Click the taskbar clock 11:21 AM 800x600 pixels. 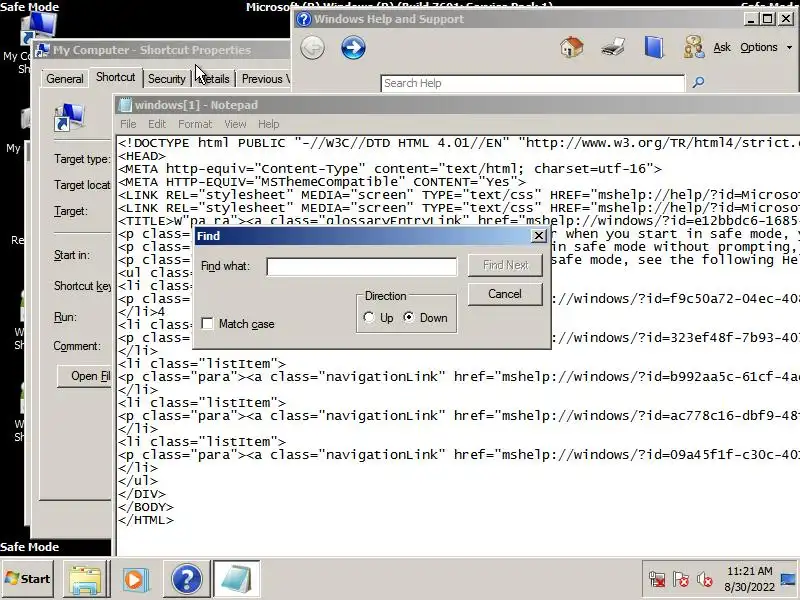coord(749,571)
